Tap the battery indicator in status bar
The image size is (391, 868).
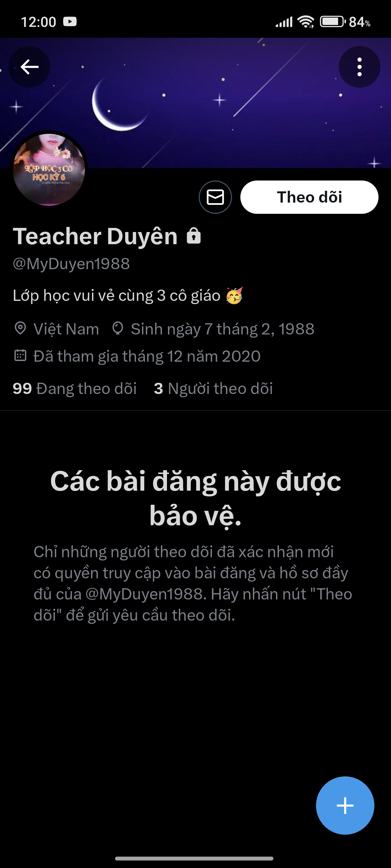pos(333,22)
